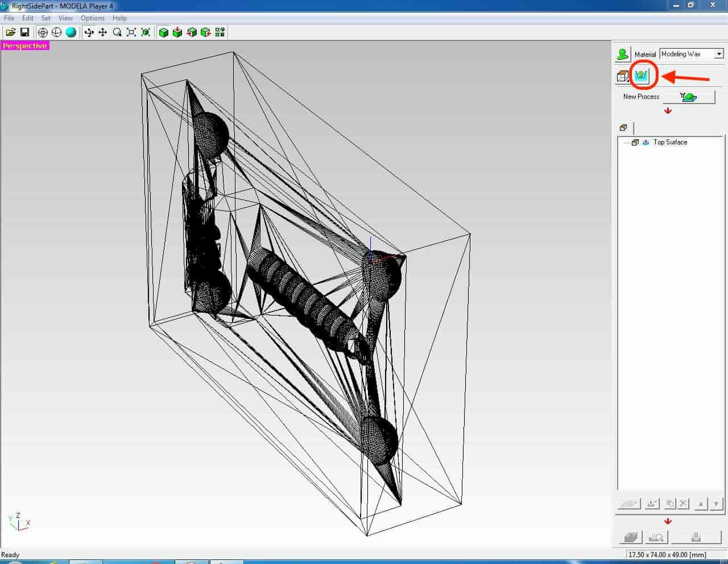Click green cube with left red arrow icon
The height and width of the screenshot is (564, 728).
pyautogui.click(x=192, y=32)
